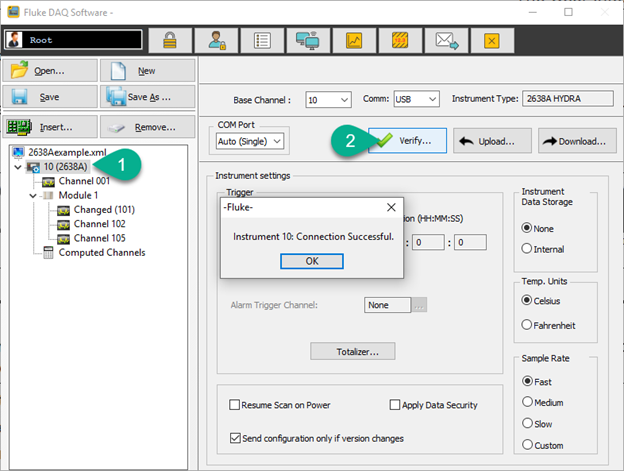Click the Download... button
Viewport: 624px width, 471px height.
coord(577,141)
